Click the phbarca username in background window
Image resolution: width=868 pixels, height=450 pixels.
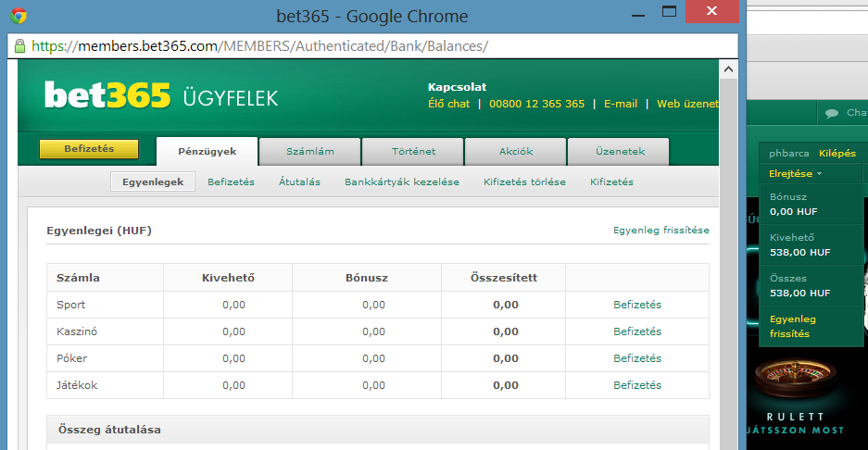[x=789, y=154]
